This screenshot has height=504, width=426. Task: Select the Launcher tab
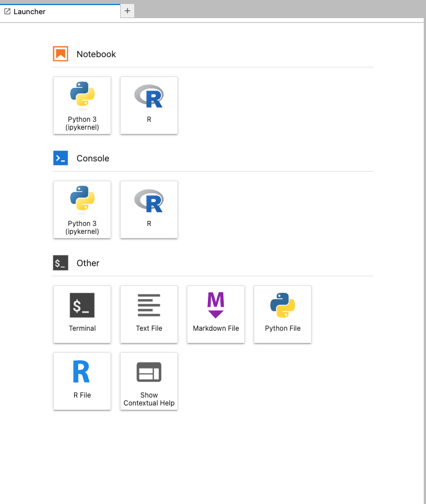[60, 11]
